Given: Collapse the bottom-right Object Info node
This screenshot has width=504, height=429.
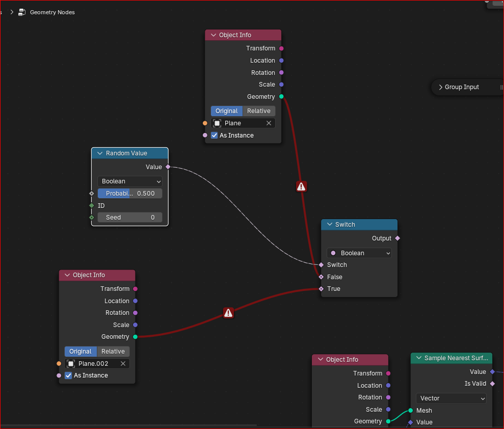Looking at the screenshot, I should pos(321,359).
